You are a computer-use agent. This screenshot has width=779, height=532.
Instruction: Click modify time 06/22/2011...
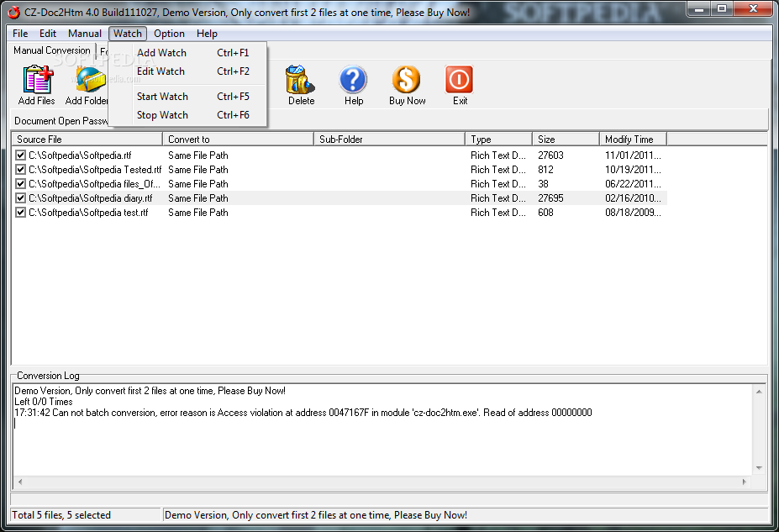[633, 184]
